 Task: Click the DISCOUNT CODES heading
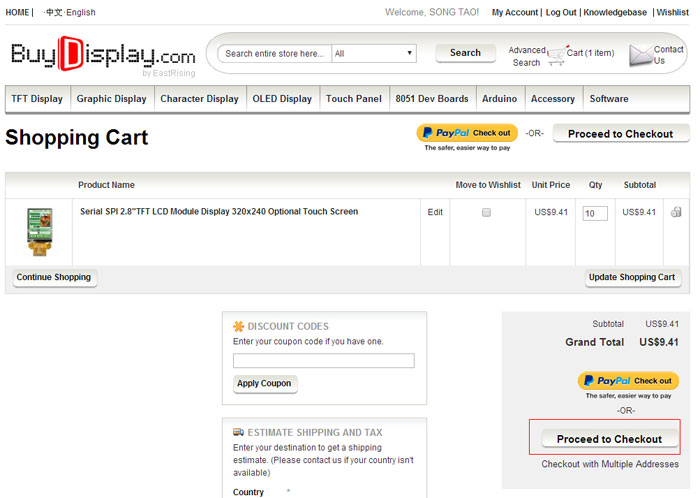click(x=288, y=326)
